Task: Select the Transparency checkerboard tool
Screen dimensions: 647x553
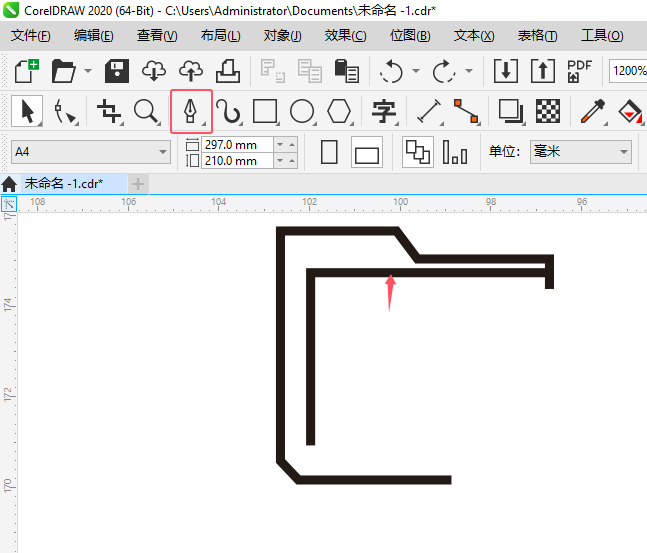Action: coord(548,111)
